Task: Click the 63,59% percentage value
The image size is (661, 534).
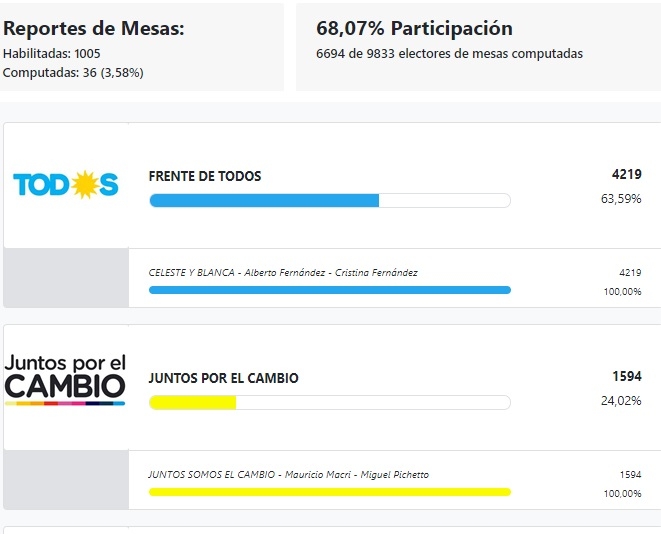Action: tap(621, 199)
